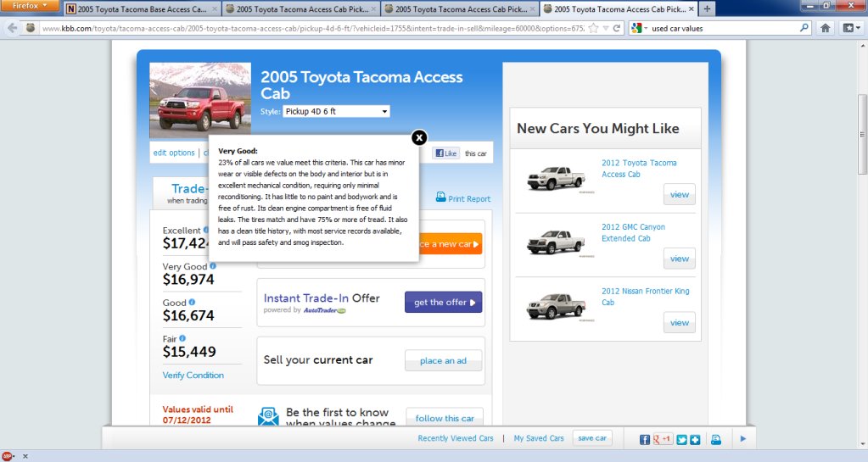Click the Nissan Frontier truck thumbnail
868x462 pixels.
(x=557, y=306)
